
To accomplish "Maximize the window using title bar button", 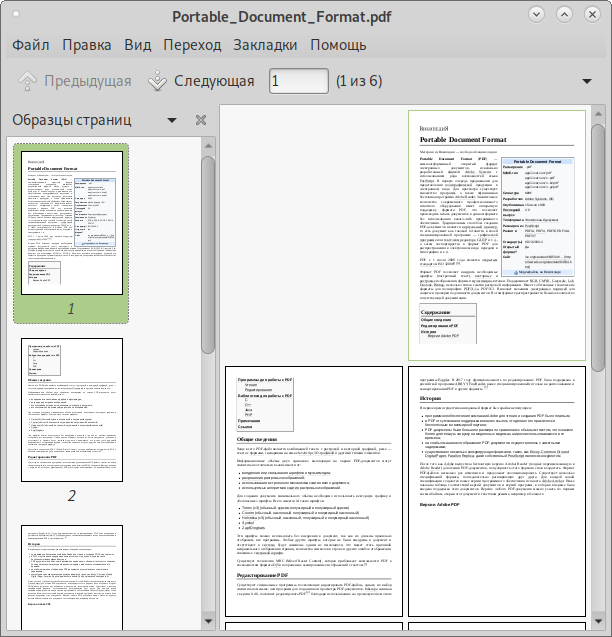I will [564, 15].
